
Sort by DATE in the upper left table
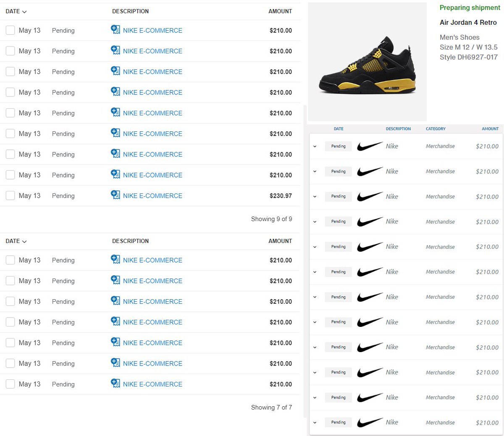[x=16, y=11]
